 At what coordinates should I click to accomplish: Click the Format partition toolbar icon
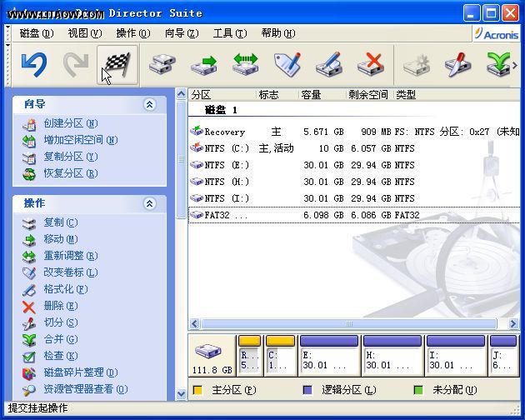click(x=329, y=64)
